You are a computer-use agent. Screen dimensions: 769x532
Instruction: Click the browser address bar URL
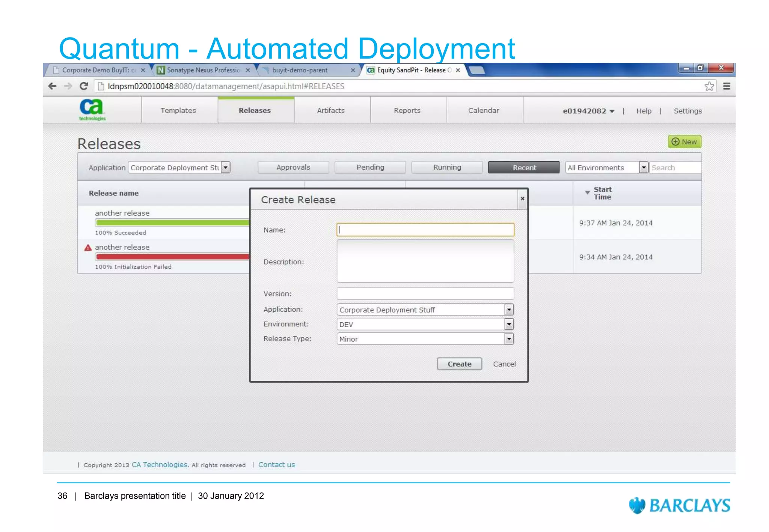[226, 86]
